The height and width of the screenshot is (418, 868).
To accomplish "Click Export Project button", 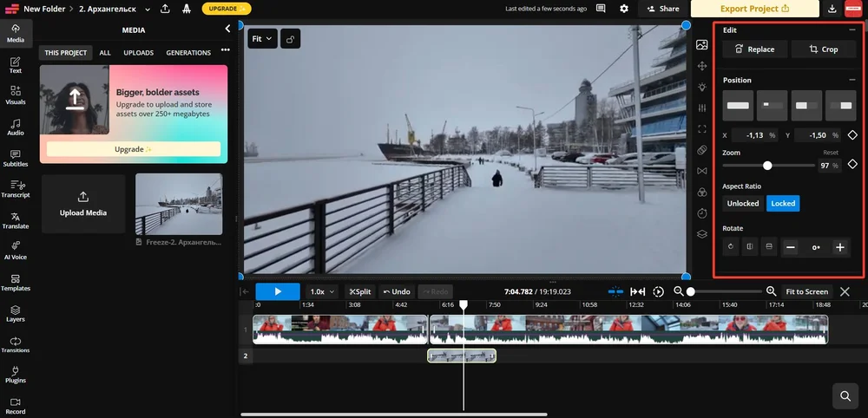I will [x=755, y=9].
